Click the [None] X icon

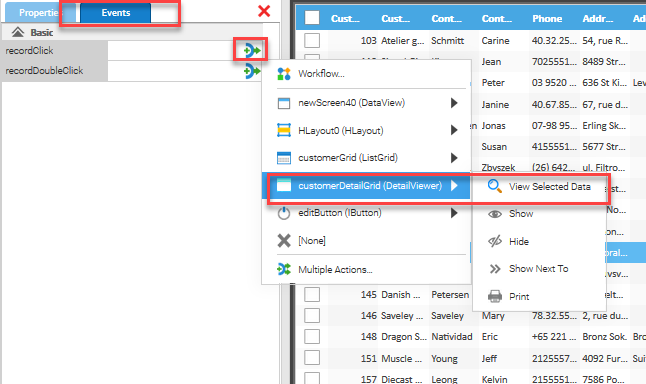pyautogui.click(x=284, y=241)
